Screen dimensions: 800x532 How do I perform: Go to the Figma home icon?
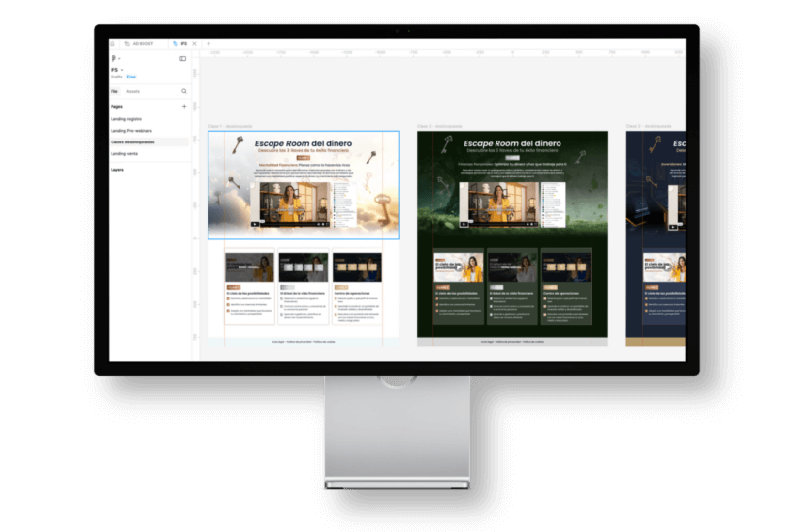(112, 44)
